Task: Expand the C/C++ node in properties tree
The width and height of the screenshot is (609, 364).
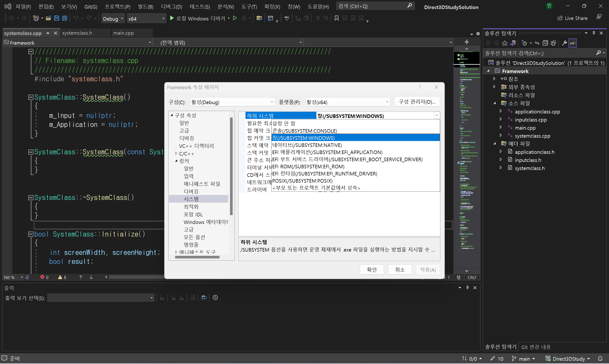Action: click(x=176, y=154)
